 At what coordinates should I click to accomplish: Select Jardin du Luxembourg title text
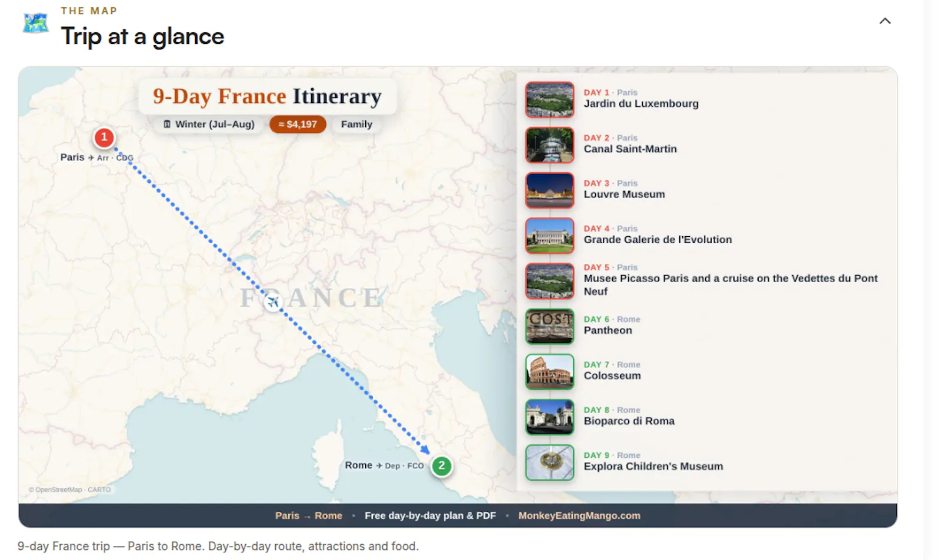[641, 103]
